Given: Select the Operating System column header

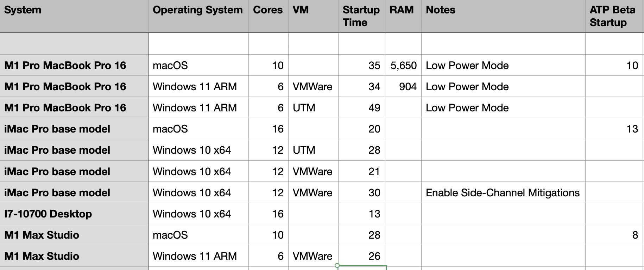Looking at the screenshot, I should (198, 16).
